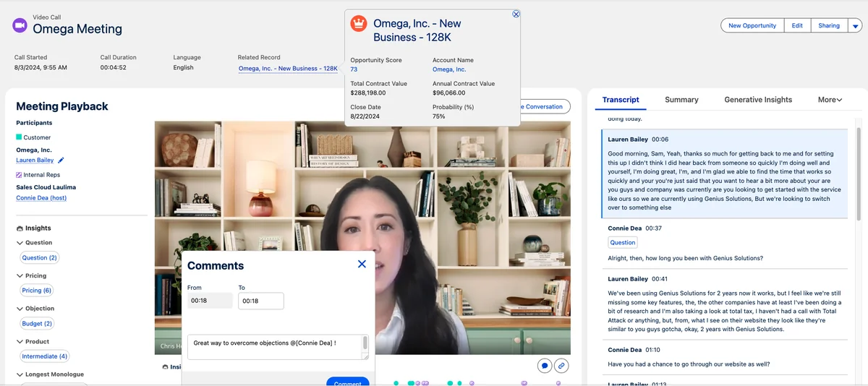Select the Pricing (6) insight pill

[37, 290]
